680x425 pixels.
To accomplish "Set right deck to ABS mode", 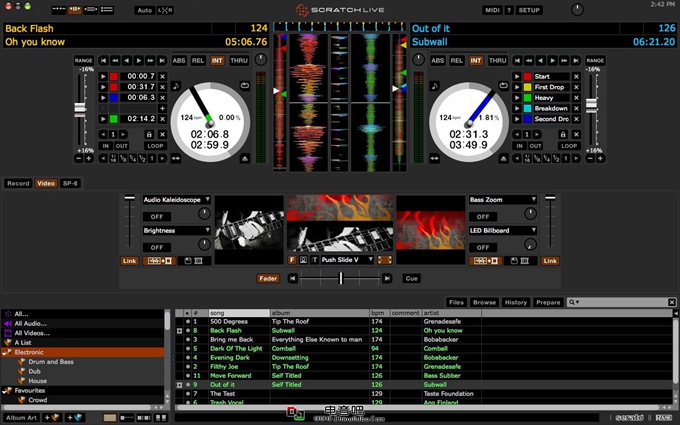I will click(x=438, y=61).
